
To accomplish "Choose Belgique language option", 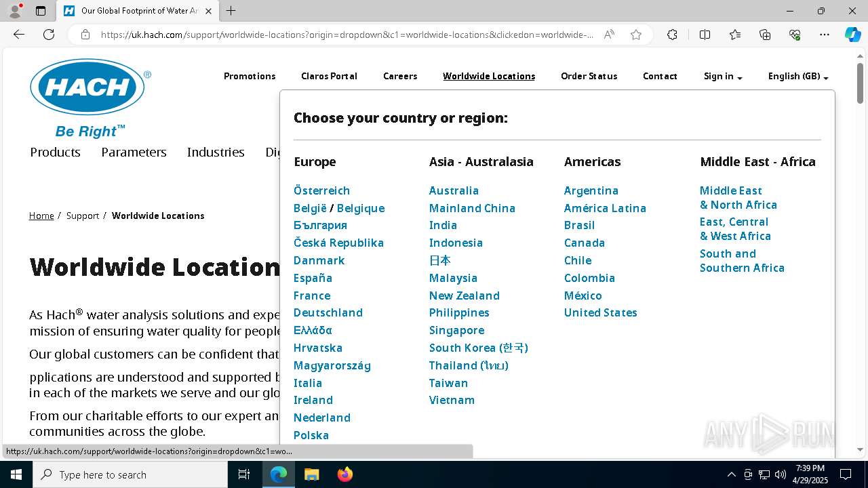I will click(361, 208).
